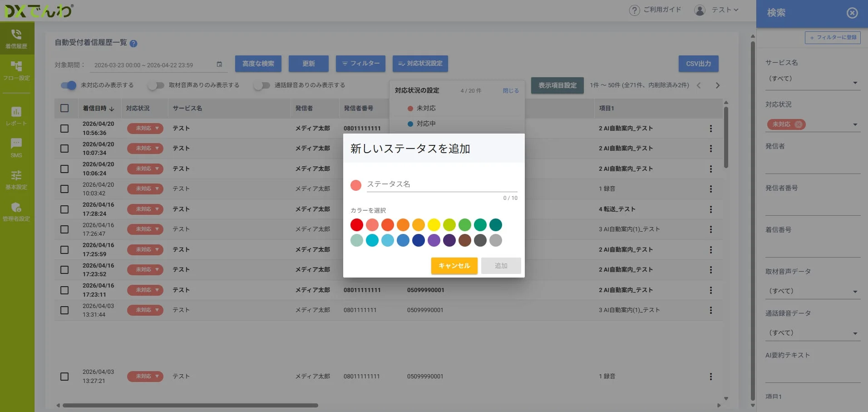Click the user avatar icon

[x=700, y=10]
